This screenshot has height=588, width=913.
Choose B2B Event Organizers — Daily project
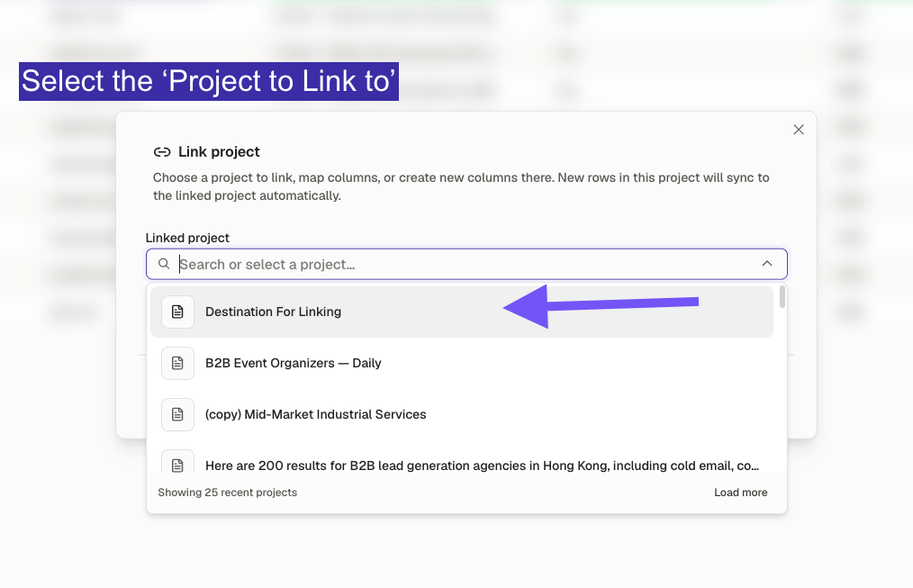coord(461,363)
